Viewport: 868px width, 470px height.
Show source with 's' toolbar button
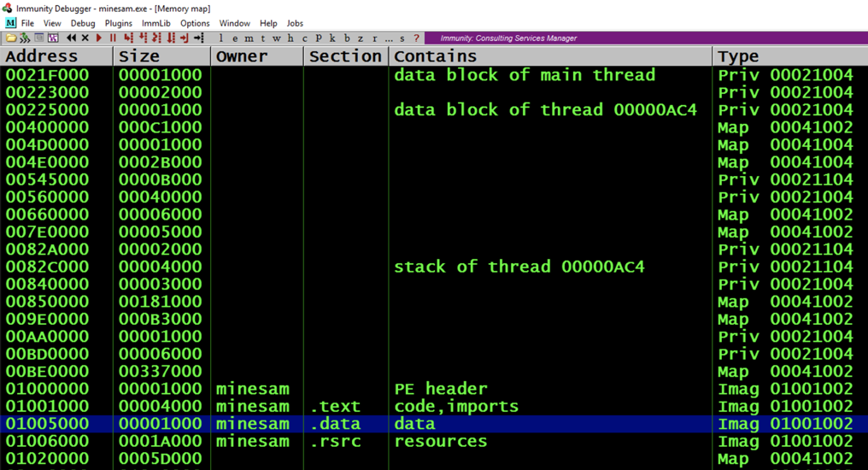[402, 38]
